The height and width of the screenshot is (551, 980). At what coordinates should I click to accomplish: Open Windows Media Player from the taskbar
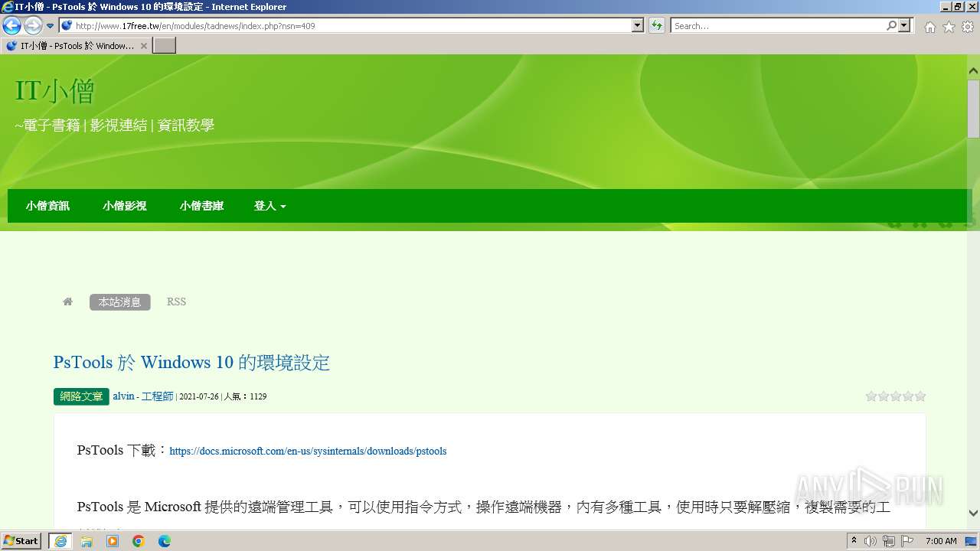click(x=113, y=541)
